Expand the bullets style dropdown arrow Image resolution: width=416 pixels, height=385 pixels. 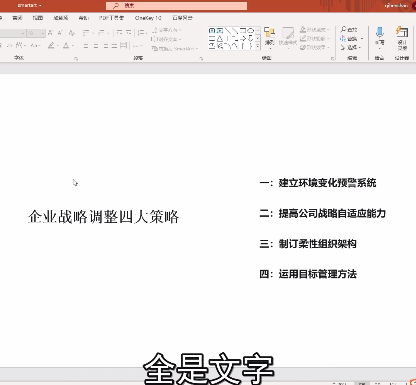92,33
